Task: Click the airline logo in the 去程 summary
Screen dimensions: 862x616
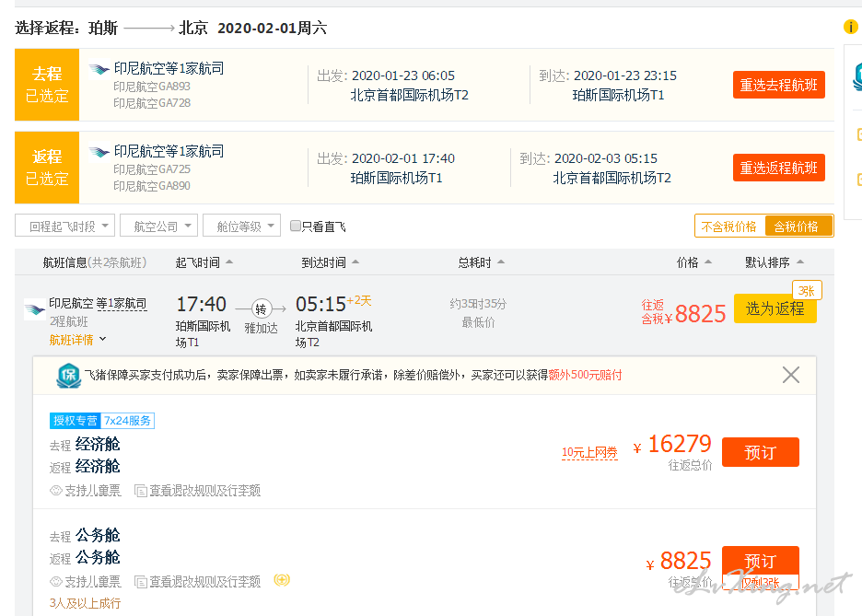Action: [x=99, y=69]
